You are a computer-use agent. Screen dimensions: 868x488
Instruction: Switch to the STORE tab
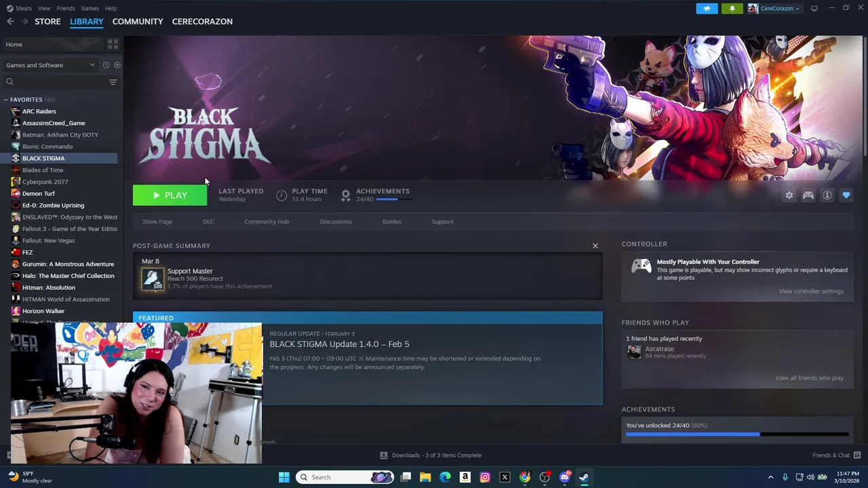(47, 22)
